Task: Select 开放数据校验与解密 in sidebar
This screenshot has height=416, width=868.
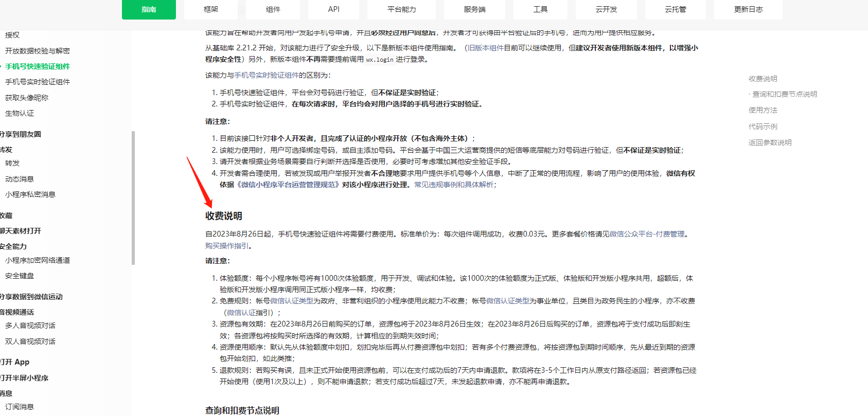Action: 38,51
